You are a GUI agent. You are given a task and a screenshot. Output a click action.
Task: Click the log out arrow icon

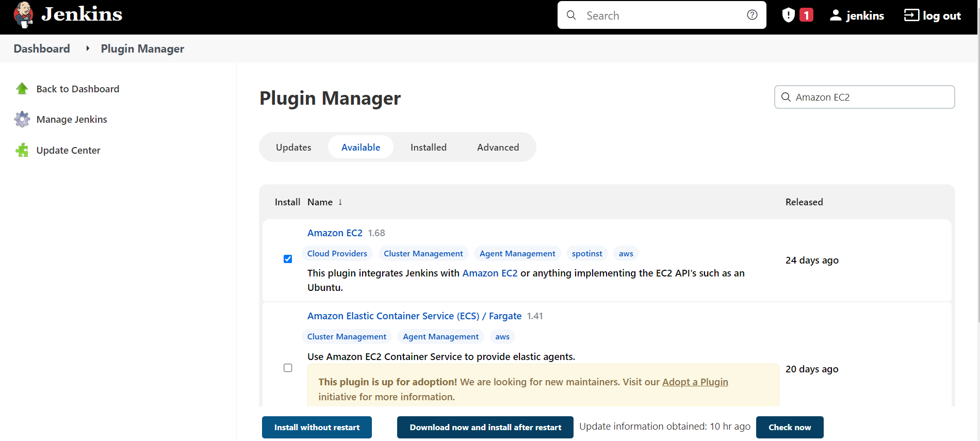911,15
